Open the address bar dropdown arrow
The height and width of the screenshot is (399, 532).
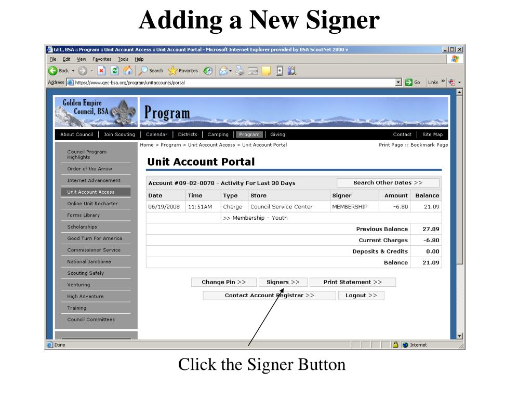tap(398, 82)
